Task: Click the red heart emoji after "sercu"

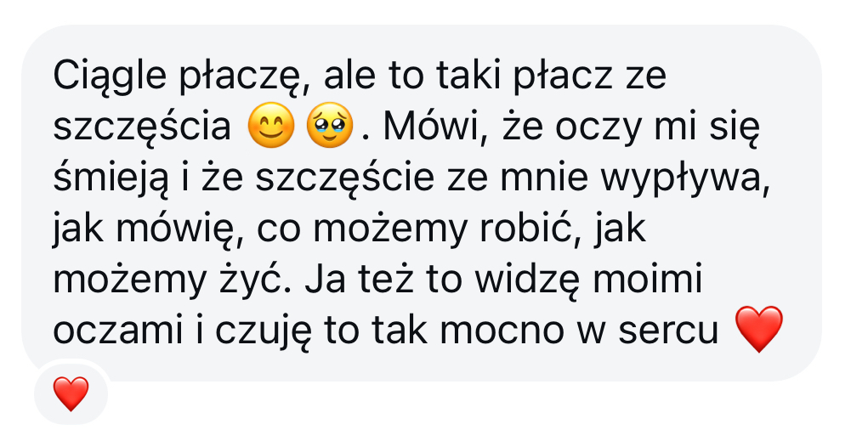Action: [759, 329]
